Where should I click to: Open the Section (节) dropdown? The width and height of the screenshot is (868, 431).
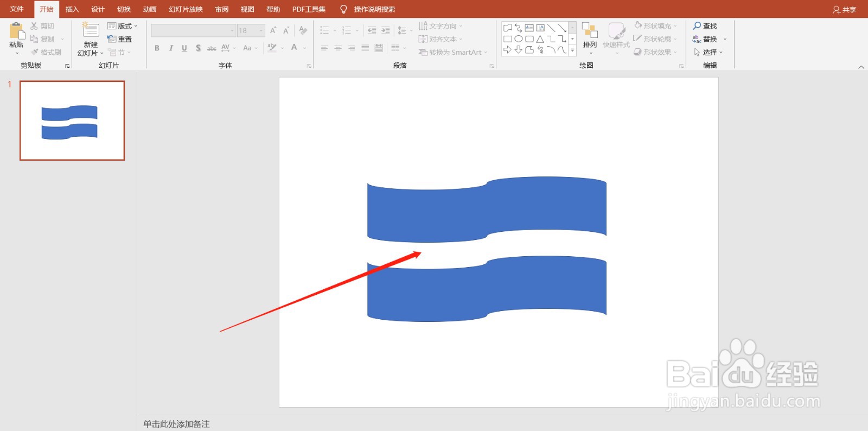120,52
